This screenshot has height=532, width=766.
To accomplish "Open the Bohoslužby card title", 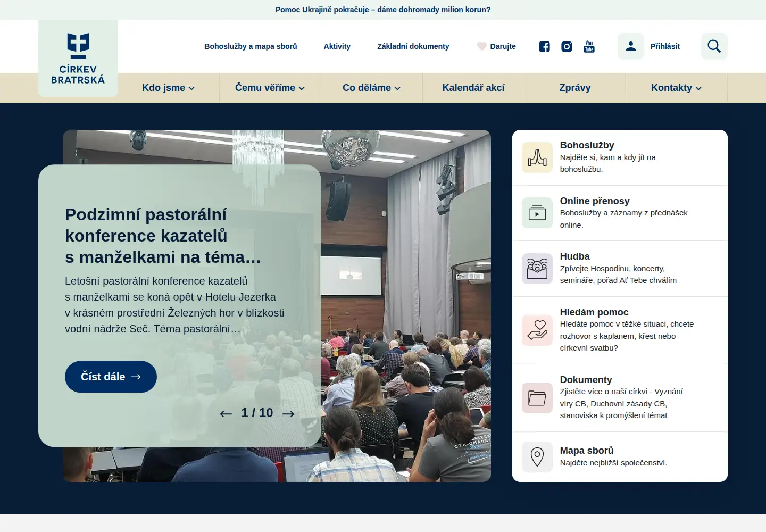I will click(587, 145).
